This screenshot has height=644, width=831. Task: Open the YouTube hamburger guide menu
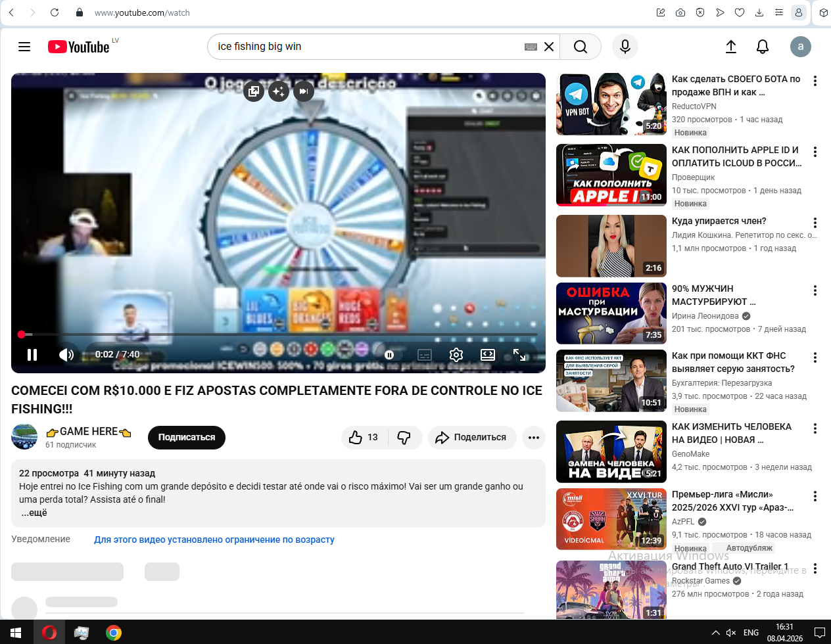(24, 47)
